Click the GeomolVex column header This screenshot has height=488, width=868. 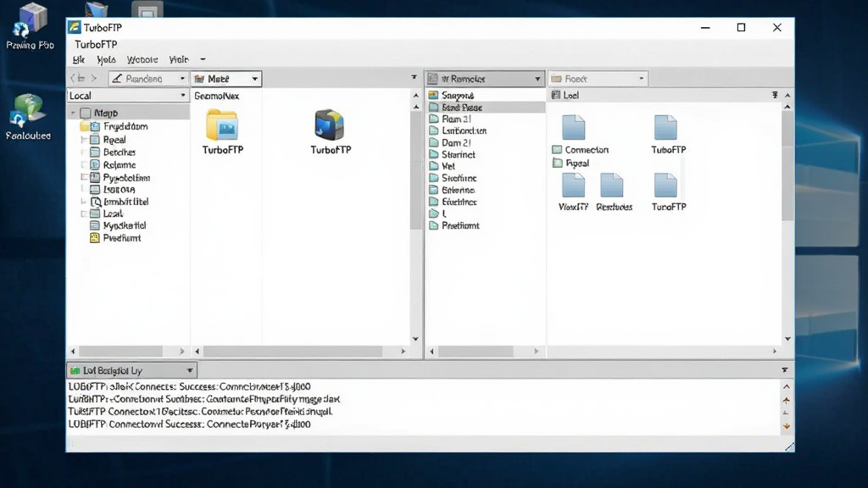[216, 96]
